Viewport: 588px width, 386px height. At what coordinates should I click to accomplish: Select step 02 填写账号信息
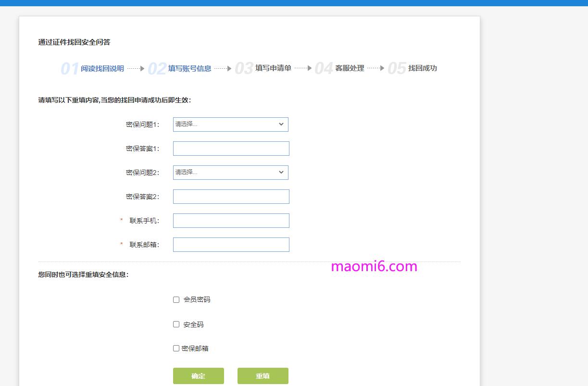tap(179, 68)
